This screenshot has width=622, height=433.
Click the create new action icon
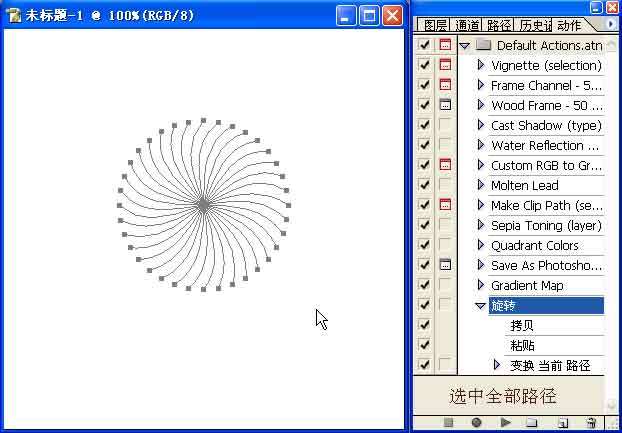[x=563, y=423]
